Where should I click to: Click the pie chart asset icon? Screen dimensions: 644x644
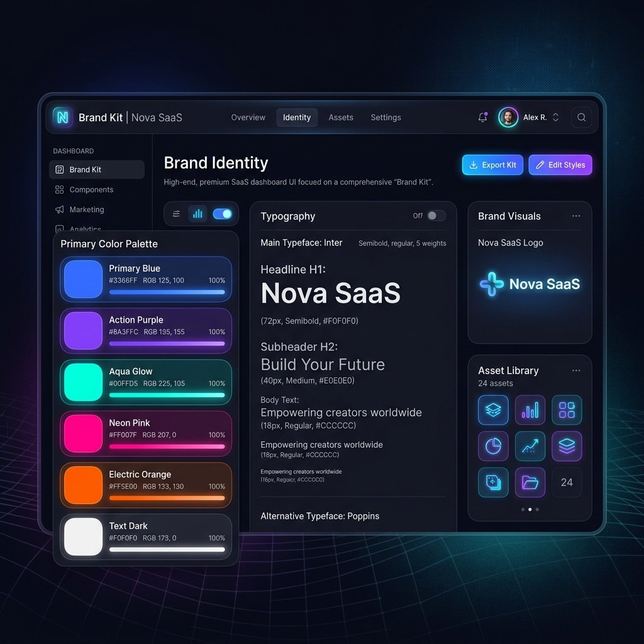click(x=493, y=447)
